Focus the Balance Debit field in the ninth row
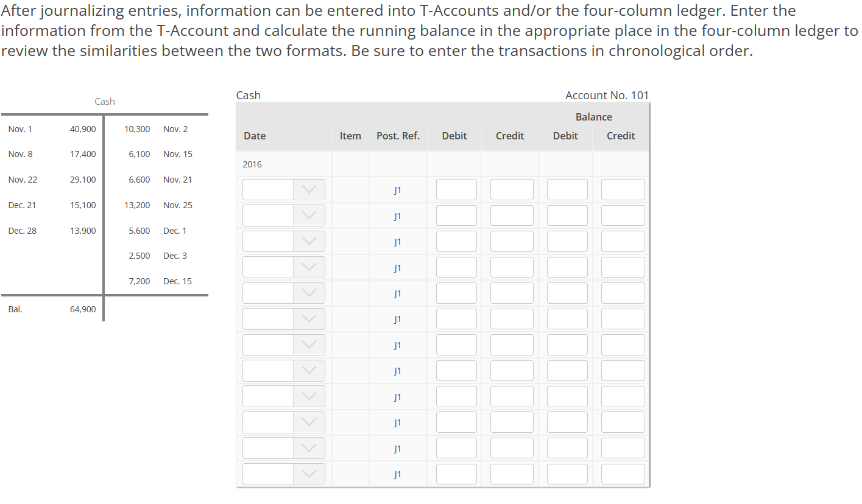 (x=567, y=396)
